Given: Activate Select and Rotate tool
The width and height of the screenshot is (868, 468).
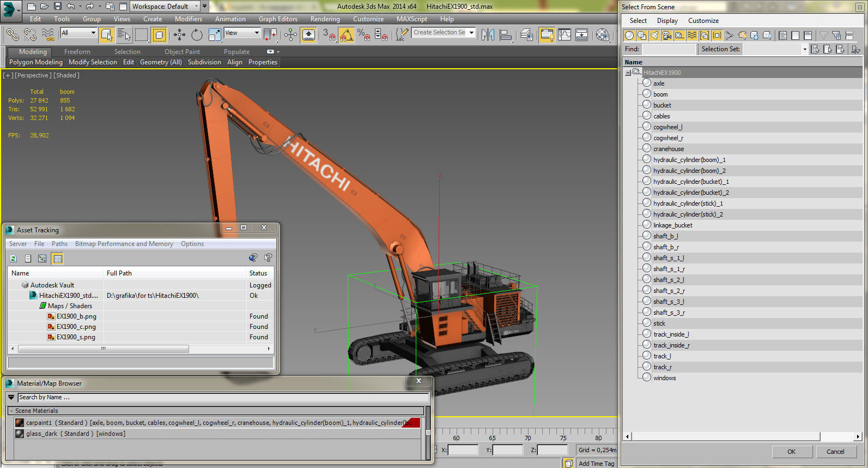Looking at the screenshot, I should pos(197,35).
